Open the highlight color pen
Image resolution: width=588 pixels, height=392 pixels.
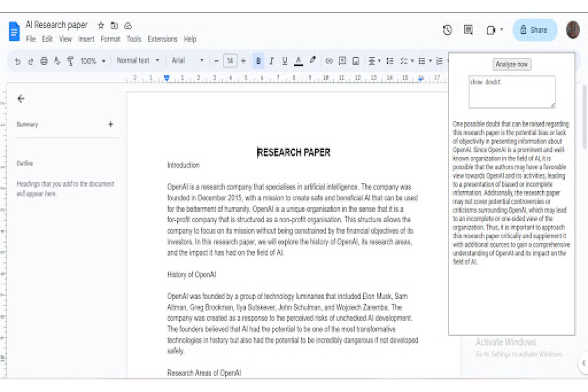coord(312,60)
